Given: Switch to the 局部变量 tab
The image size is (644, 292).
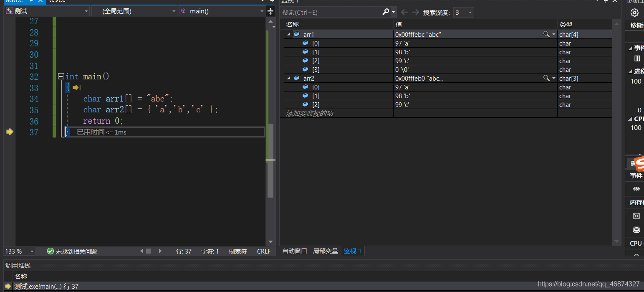Looking at the screenshot, I should [326, 251].
